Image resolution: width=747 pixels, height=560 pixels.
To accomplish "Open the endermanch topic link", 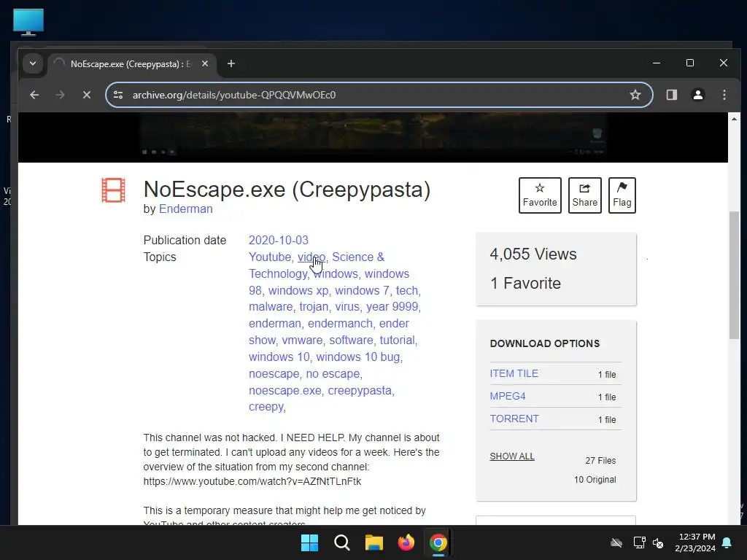I will pos(340,323).
